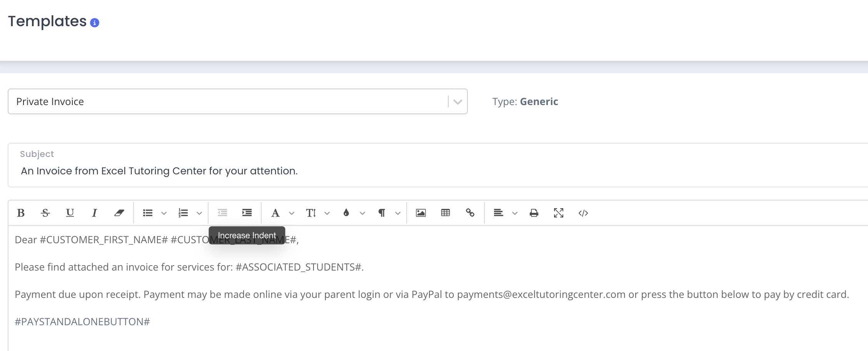This screenshot has width=868, height=351.
Task: Print the template with printer icon
Action: coord(534,213)
